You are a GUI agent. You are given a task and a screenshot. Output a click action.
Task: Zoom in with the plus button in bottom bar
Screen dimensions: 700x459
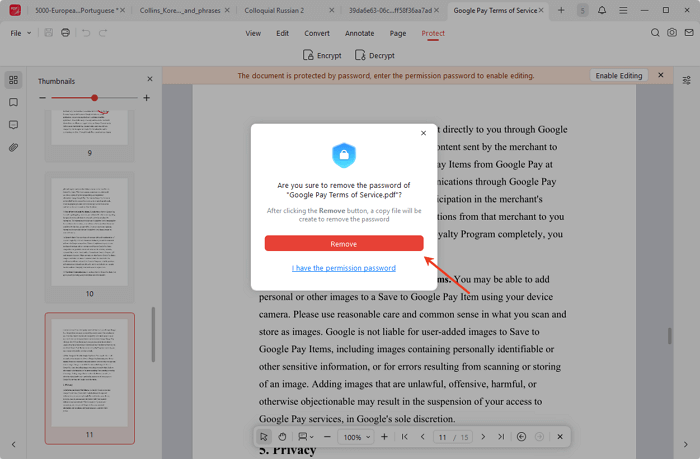384,437
